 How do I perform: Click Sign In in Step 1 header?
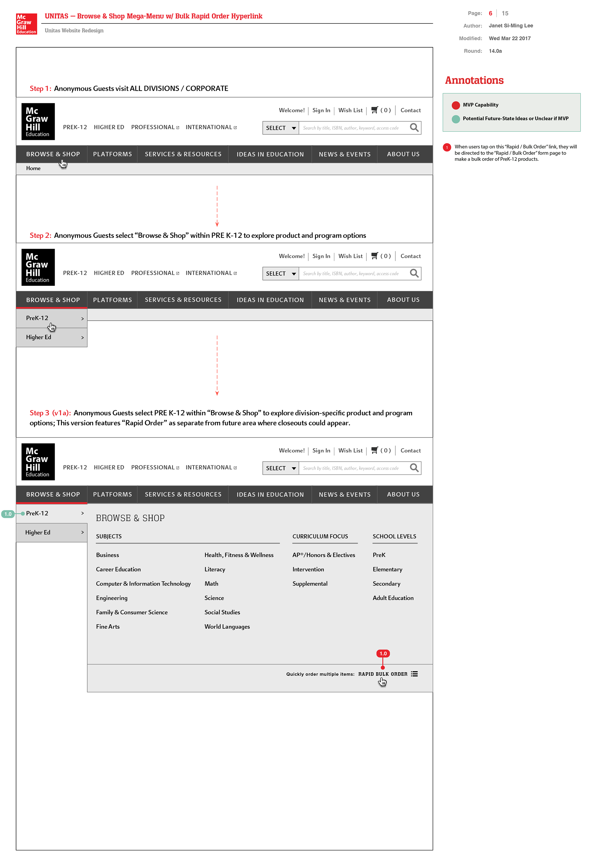click(x=321, y=110)
